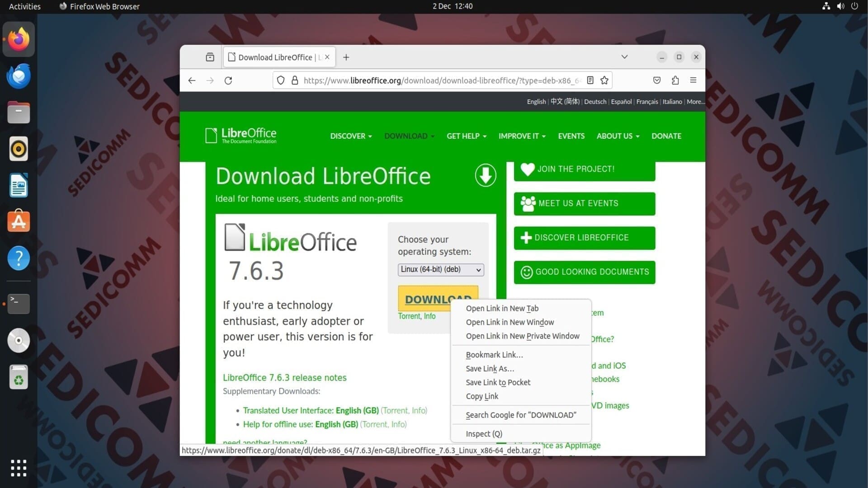
Task: Click the round download arrow icon in the header
Action: coord(485,175)
